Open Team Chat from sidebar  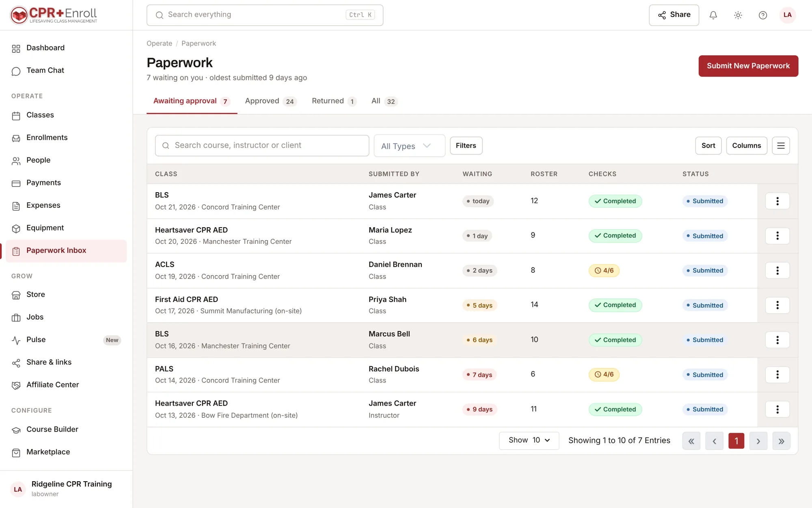click(66, 71)
